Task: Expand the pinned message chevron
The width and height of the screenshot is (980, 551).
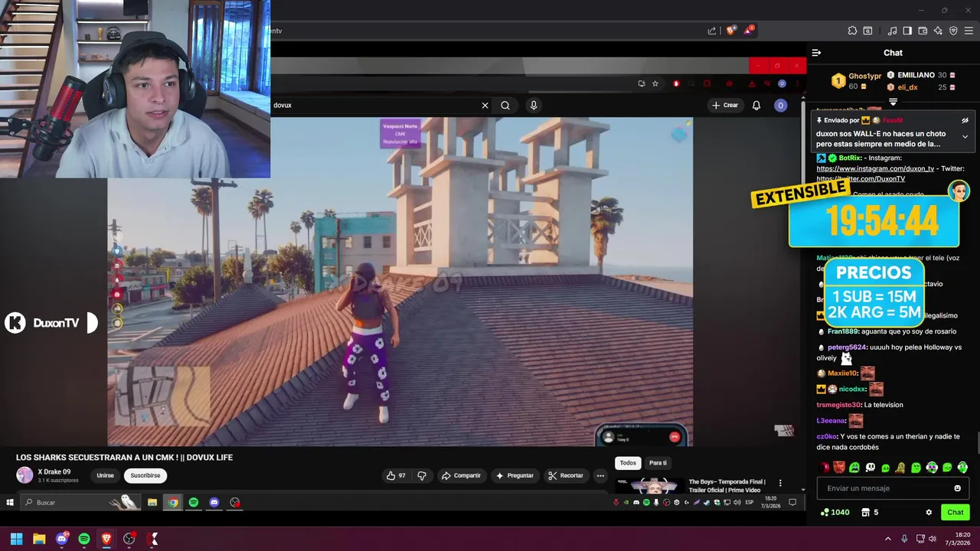Action: [x=965, y=136]
